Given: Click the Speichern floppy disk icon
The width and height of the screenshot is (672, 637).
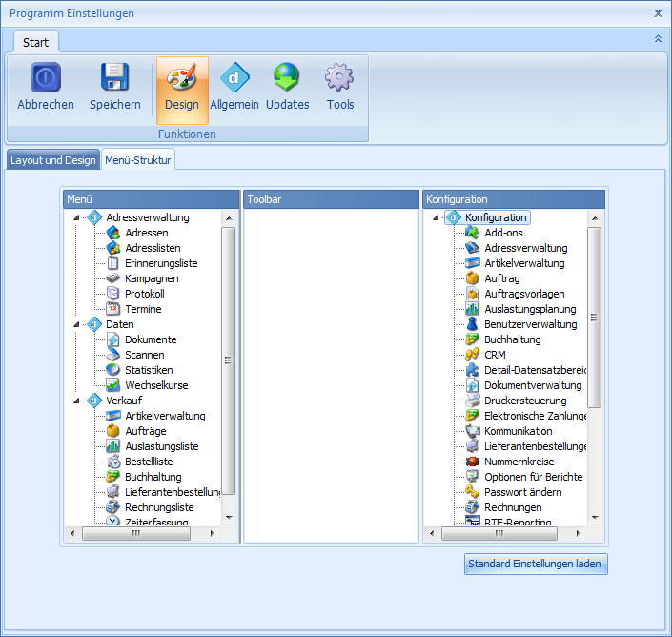Looking at the screenshot, I should click(114, 77).
